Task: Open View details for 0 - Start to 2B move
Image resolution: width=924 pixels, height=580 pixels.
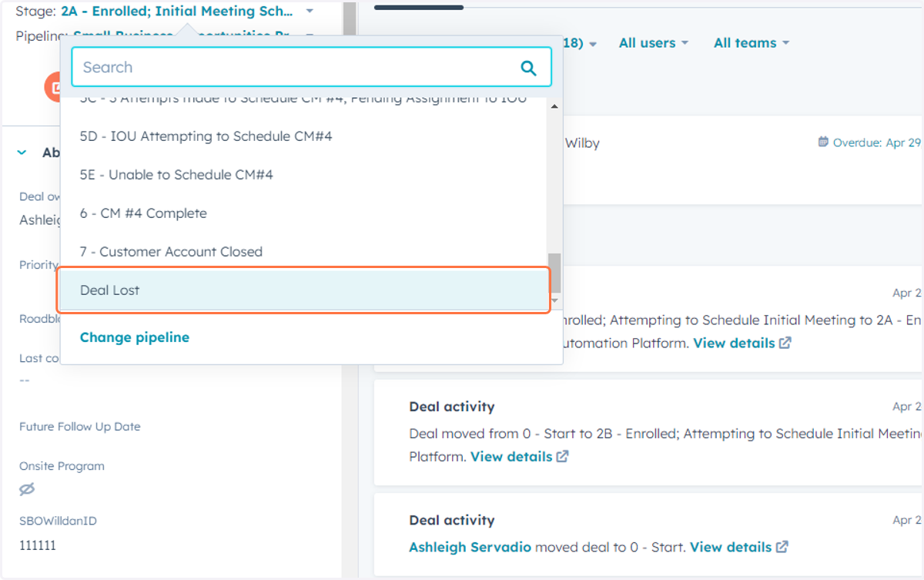Action: 511,456
